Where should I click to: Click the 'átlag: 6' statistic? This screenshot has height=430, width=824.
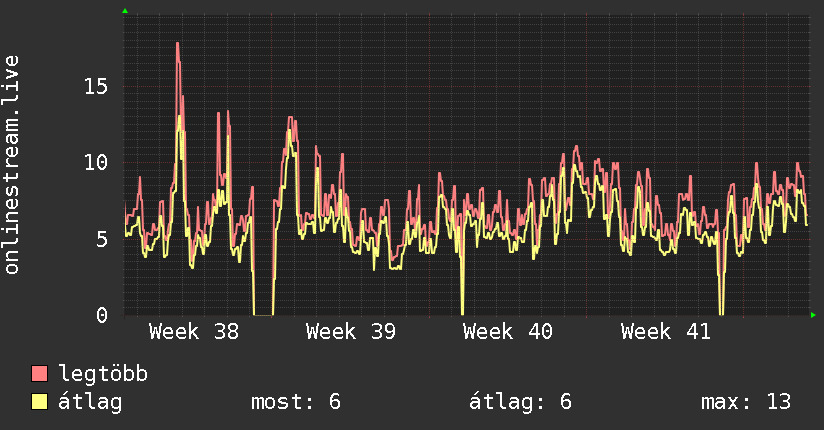click(x=520, y=402)
